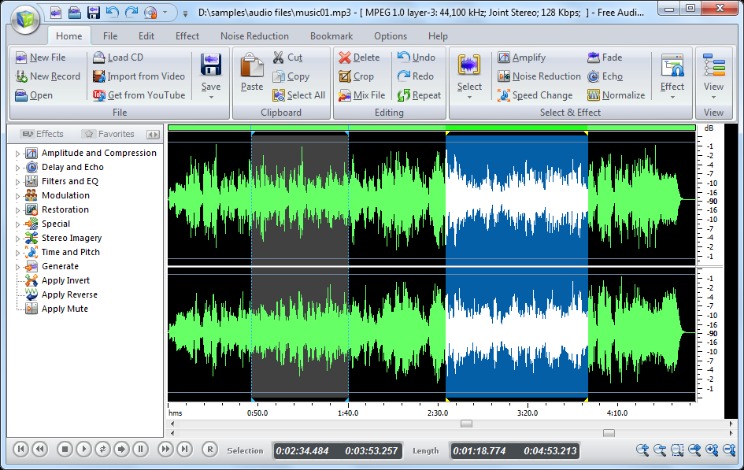Click the Paste button

click(252, 75)
